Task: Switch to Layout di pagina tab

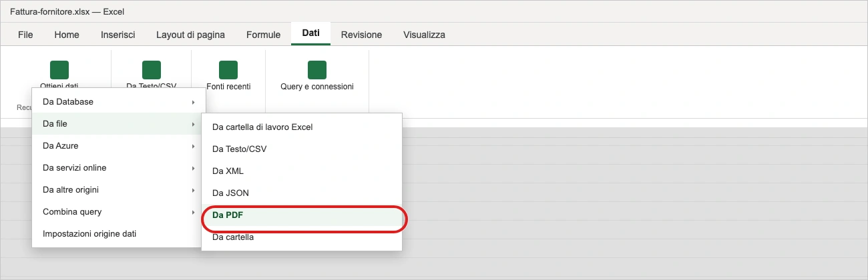Action: point(190,35)
